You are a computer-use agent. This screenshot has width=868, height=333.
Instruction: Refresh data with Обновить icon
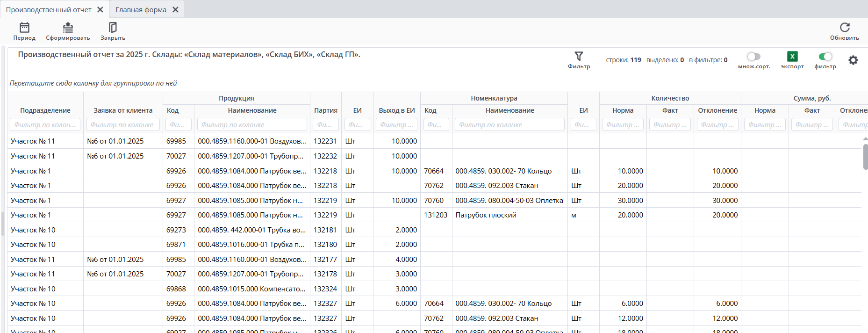click(x=844, y=28)
